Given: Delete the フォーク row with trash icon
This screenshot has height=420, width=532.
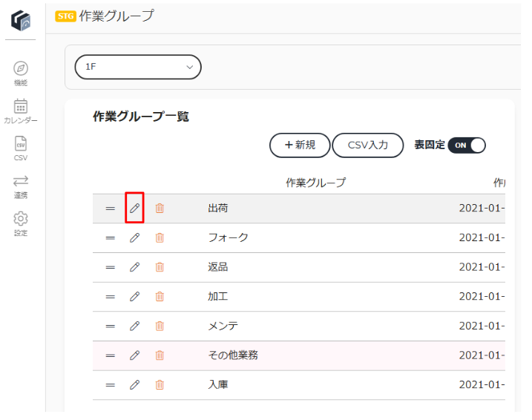Looking at the screenshot, I should [x=160, y=237].
